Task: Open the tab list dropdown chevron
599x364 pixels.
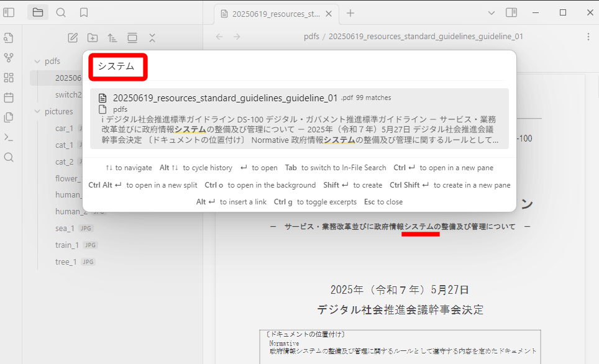Action: point(492,13)
